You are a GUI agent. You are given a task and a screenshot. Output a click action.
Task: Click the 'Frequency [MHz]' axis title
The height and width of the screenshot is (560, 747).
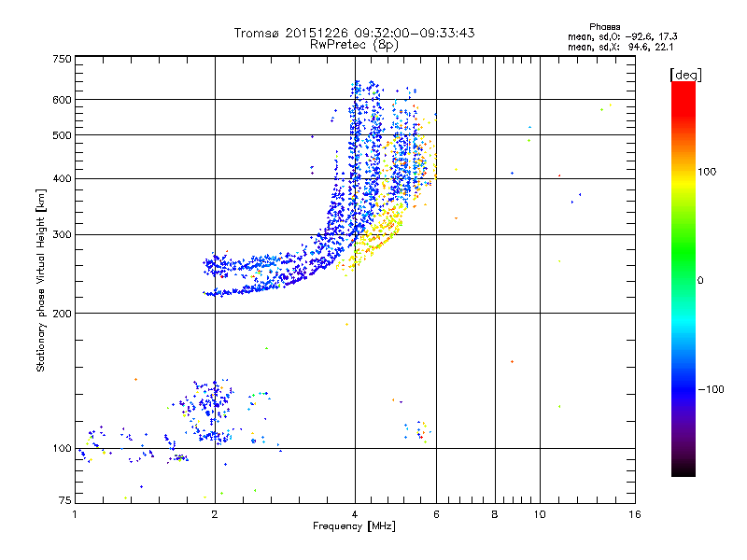point(354,526)
